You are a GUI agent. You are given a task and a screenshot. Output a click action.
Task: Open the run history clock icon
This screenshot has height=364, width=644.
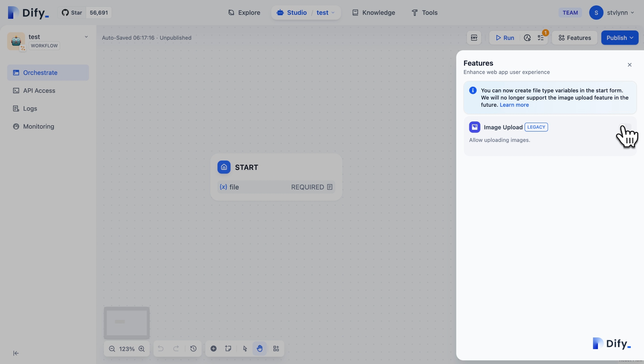coord(527,38)
